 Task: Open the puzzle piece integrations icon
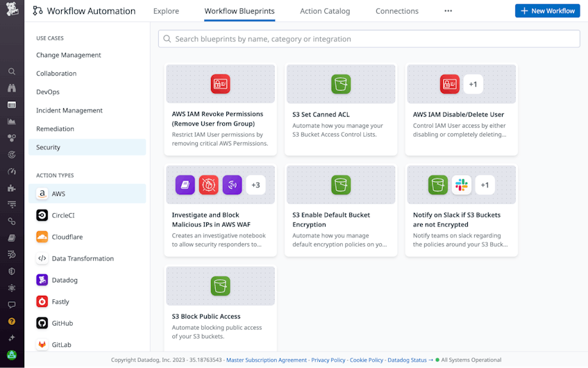[12, 188]
